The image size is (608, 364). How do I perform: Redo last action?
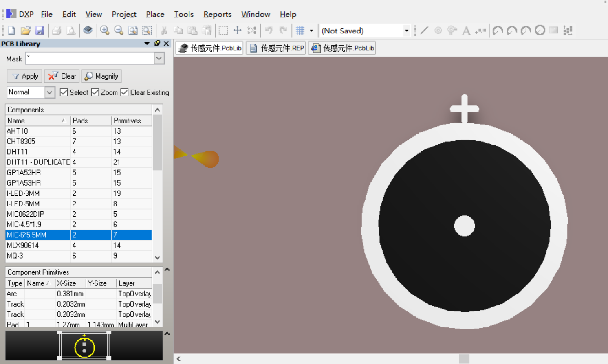[283, 31]
